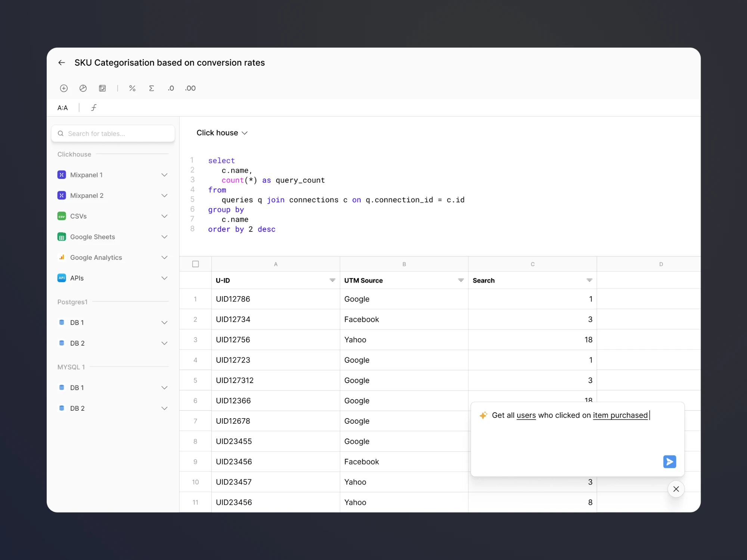This screenshot has width=747, height=560.
Task: Expand MYSQL 1 DB 2 chevron
Action: point(164,408)
